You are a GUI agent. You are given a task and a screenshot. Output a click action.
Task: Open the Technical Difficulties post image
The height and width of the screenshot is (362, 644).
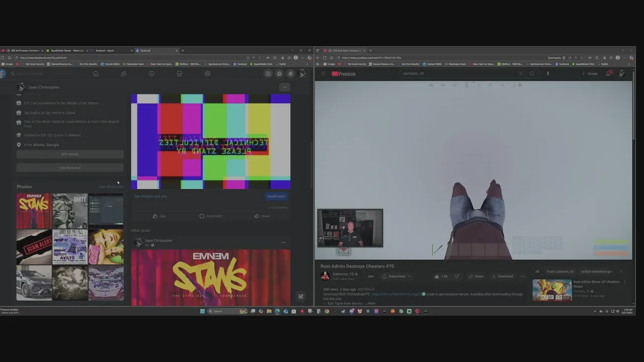[x=211, y=141]
